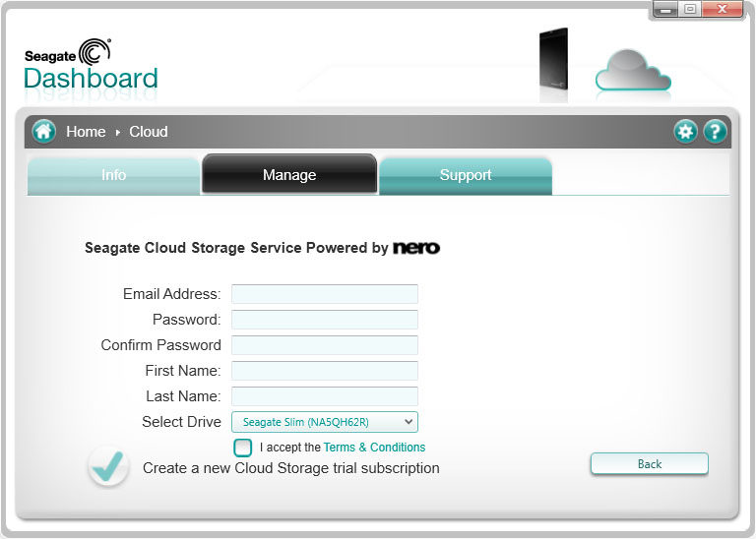Viewport: 756px width, 539px height.
Task: Minimize the Seagate Dashboard window
Action: [x=665, y=10]
